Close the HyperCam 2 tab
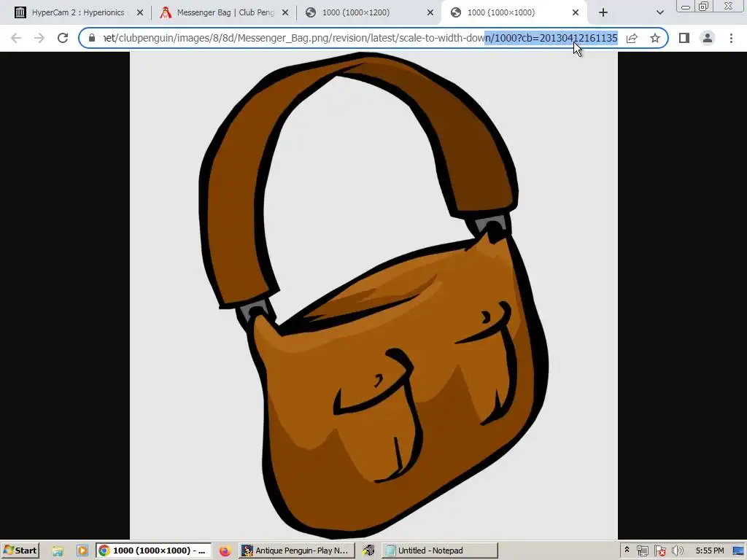The width and height of the screenshot is (747, 560). click(x=140, y=13)
